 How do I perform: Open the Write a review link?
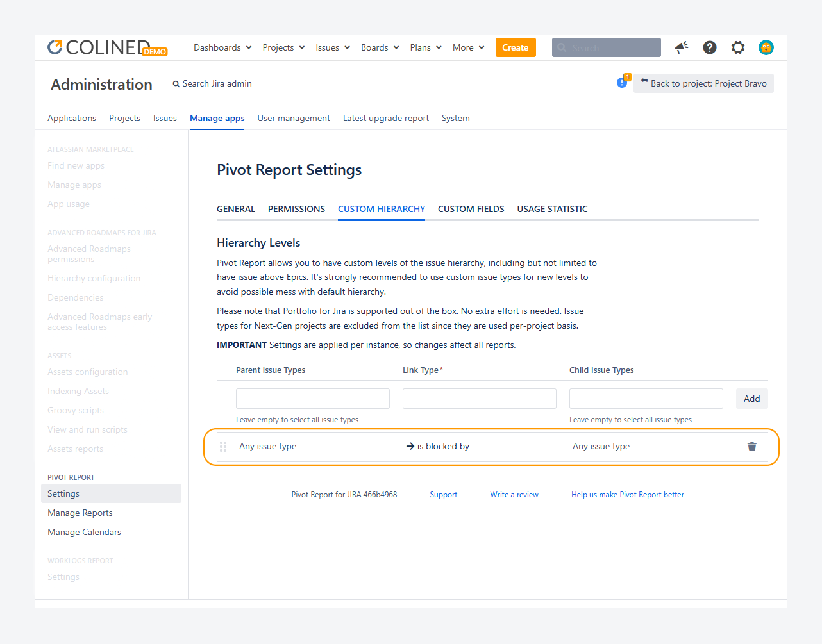(514, 495)
